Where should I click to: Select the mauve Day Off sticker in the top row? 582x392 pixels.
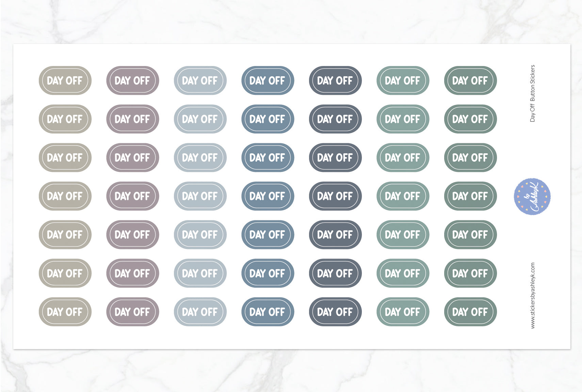pyautogui.click(x=132, y=81)
